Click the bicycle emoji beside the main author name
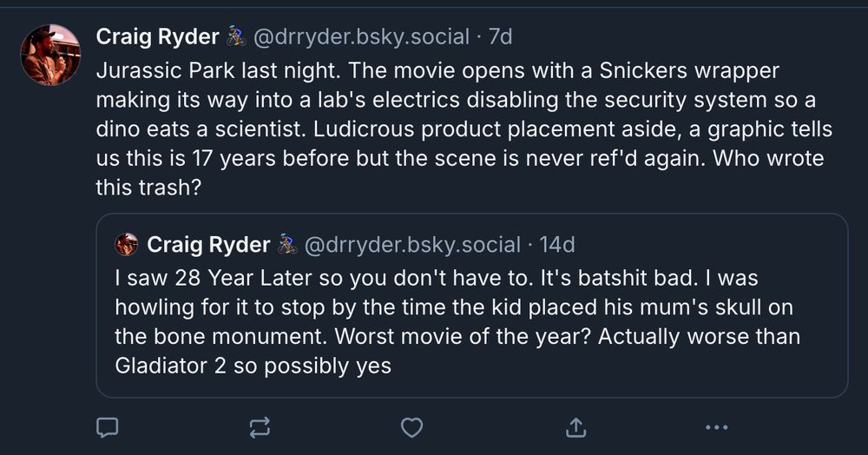Viewport: 868px width, 455px height. point(236,36)
